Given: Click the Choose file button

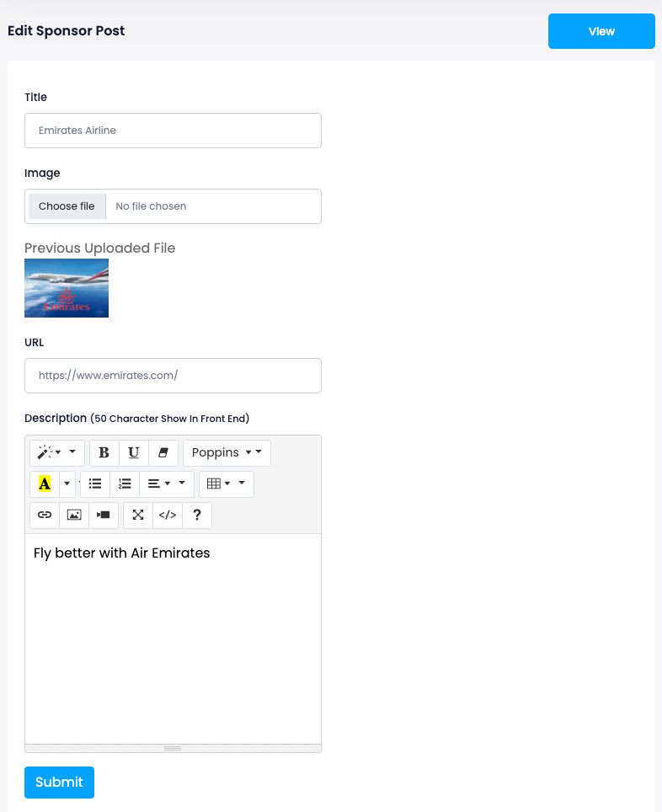Looking at the screenshot, I should click(x=67, y=206).
